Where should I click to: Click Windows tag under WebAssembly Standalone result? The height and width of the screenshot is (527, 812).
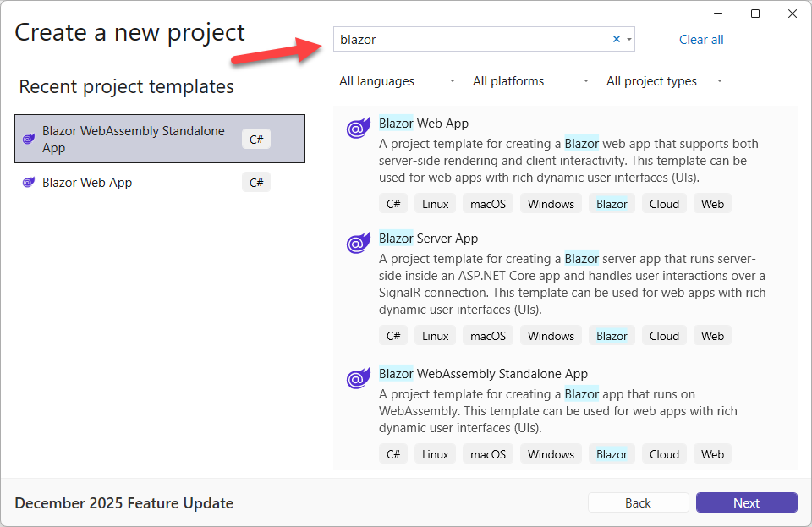(x=551, y=454)
